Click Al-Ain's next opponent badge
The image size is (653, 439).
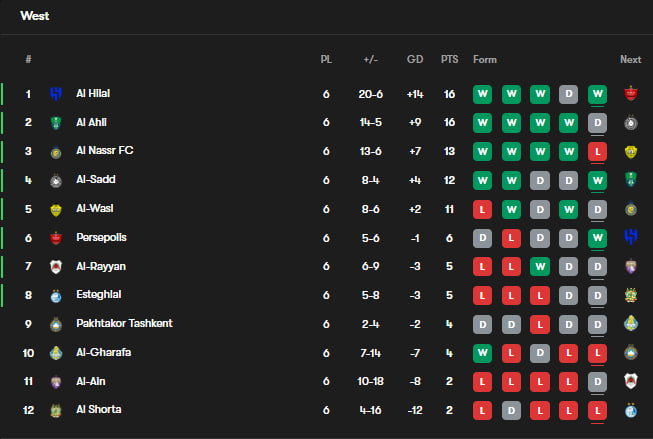tap(631, 381)
